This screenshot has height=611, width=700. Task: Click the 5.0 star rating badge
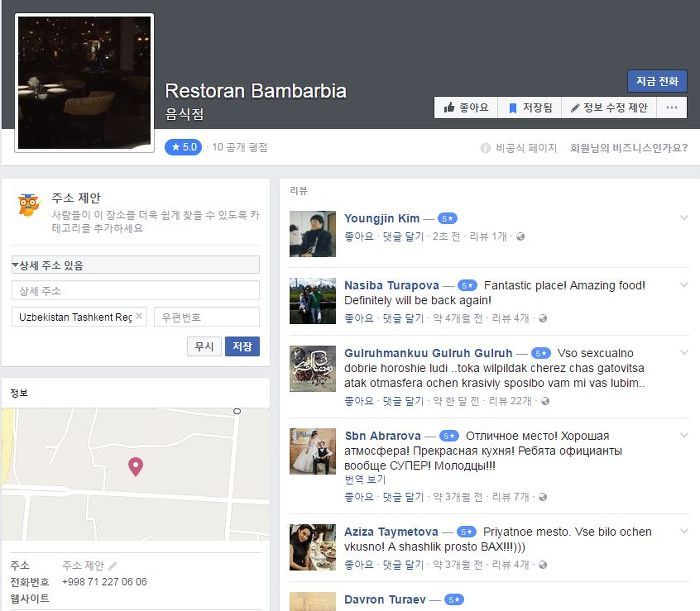[x=183, y=147]
